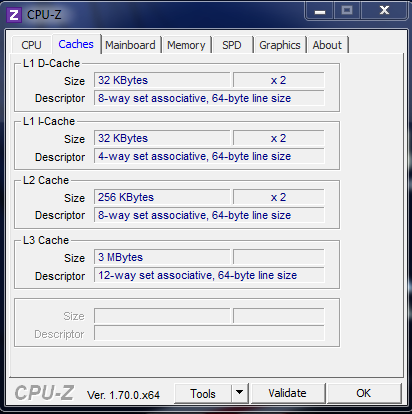Select the L3 Cache 12-way descriptor field

[209, 275]
